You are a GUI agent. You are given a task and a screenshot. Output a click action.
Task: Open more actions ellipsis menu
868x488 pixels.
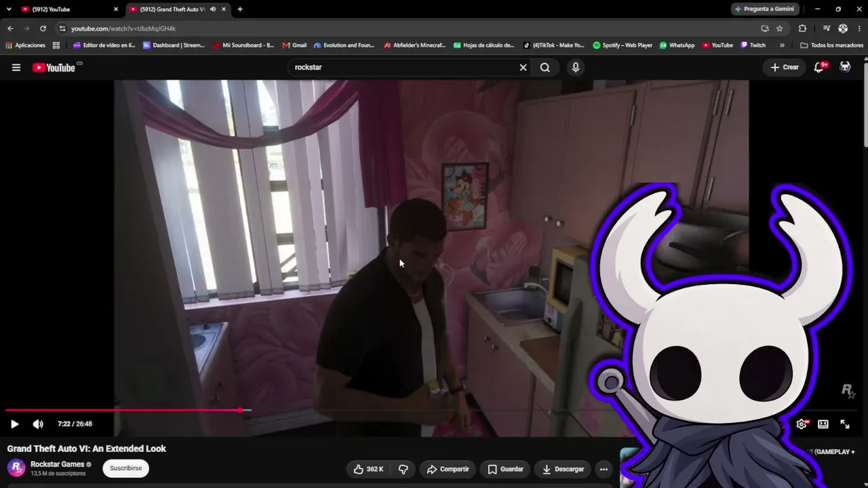pyautogui.click(x=604, y=469)
